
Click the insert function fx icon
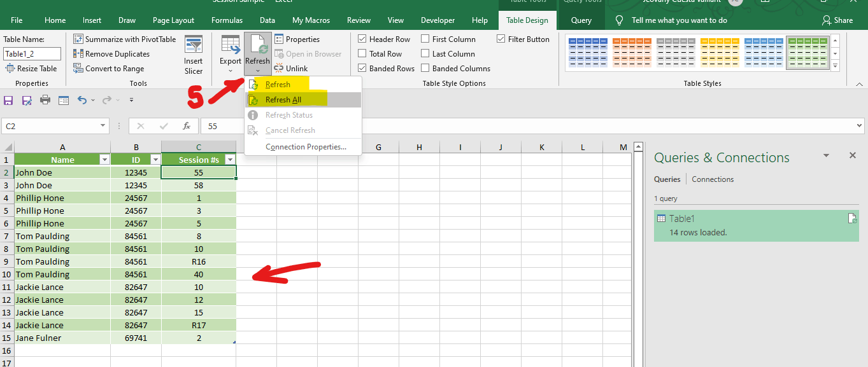pyautogui.click(x=187, y=126)
